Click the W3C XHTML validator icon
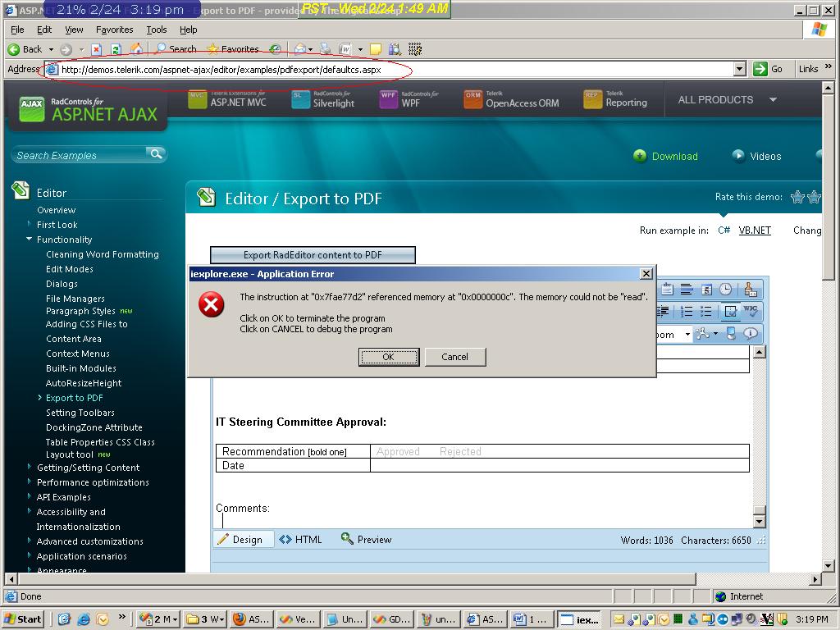Viewport: 840px width, 630px height. (751, 311)
